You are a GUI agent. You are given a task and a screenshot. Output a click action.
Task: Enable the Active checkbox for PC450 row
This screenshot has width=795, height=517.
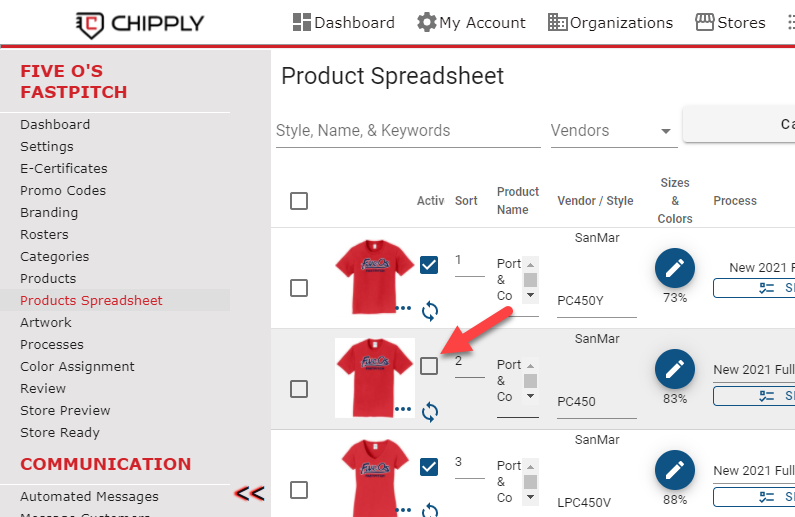pos(429,365)
